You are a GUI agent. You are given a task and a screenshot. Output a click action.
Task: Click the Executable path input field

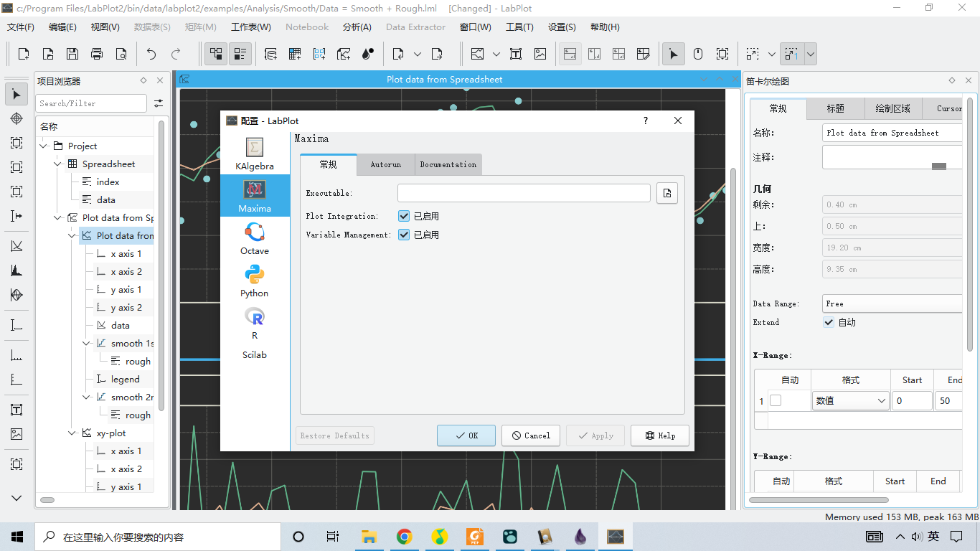point(524,193)
